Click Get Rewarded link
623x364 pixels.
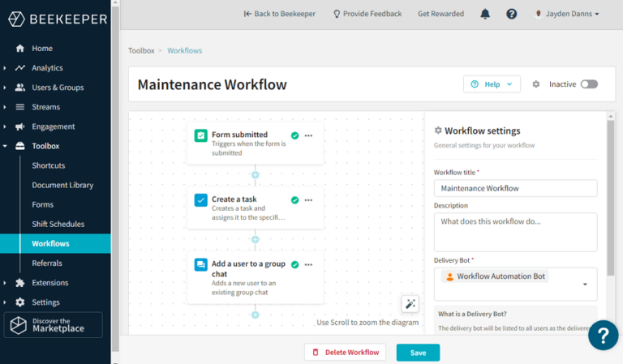tap(440, 14)
